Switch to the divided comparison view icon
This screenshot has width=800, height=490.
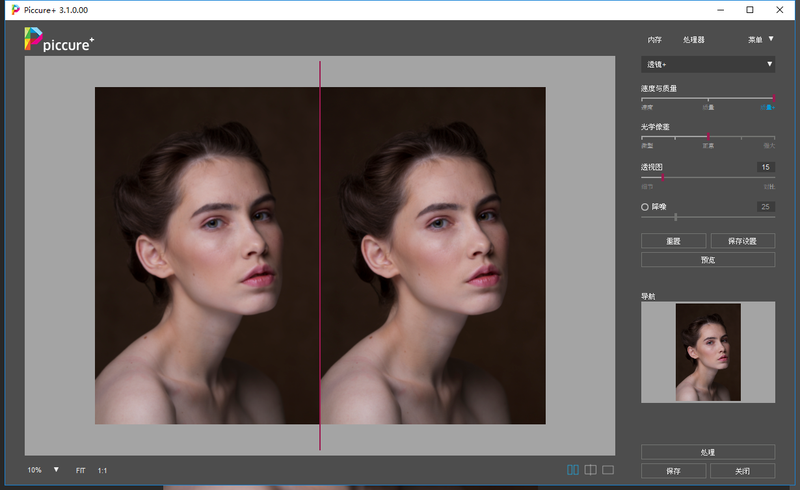pyautogui.click(x=590, y=469)
